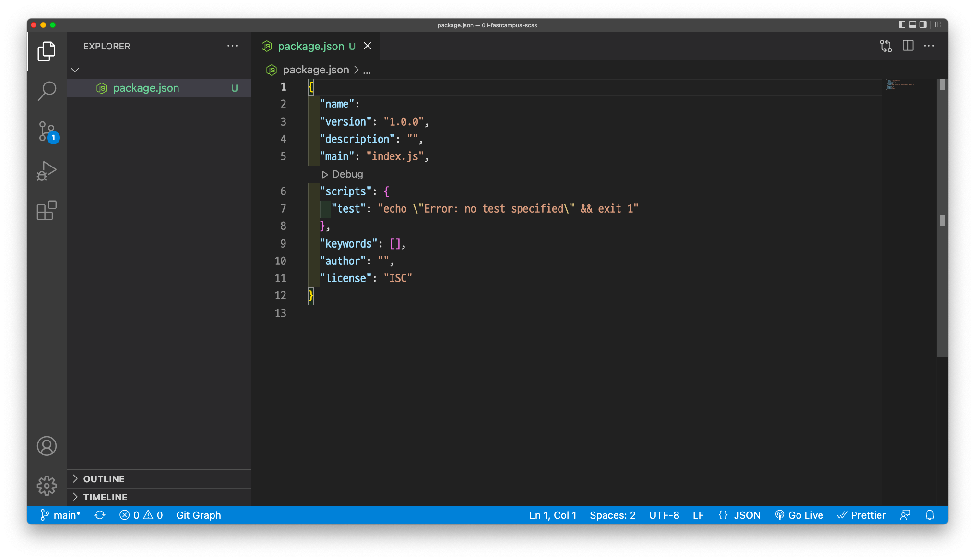Collapse the explorer folder chevron
Viewport: 975px width, 560px height.
(x=75, y=70)
